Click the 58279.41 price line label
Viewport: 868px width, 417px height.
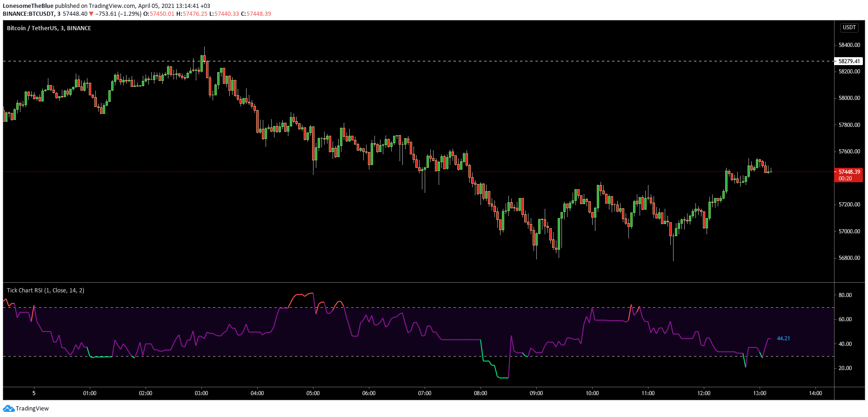point(849,61)
